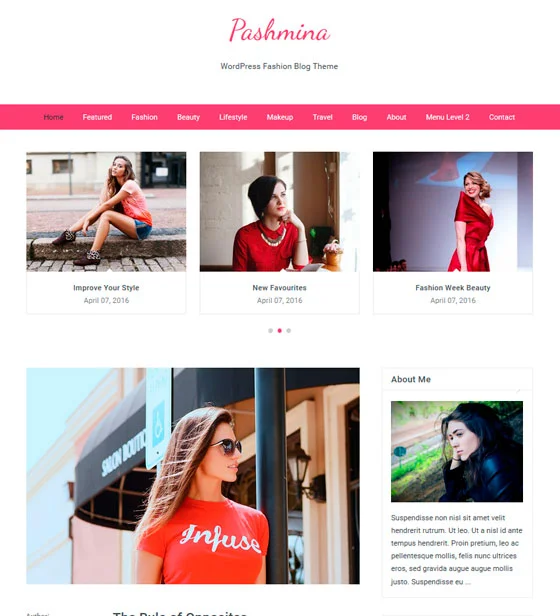The image size is (560, 616).
Task: Open the Beauty navigation link
Action: pyautogui.click(x=188, y=117)
